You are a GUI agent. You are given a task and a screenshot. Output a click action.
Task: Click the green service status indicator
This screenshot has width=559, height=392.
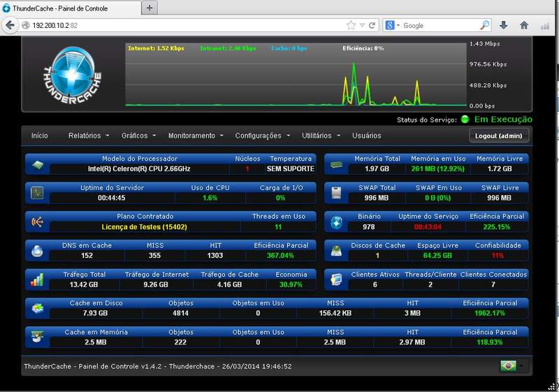coord(465,119)
